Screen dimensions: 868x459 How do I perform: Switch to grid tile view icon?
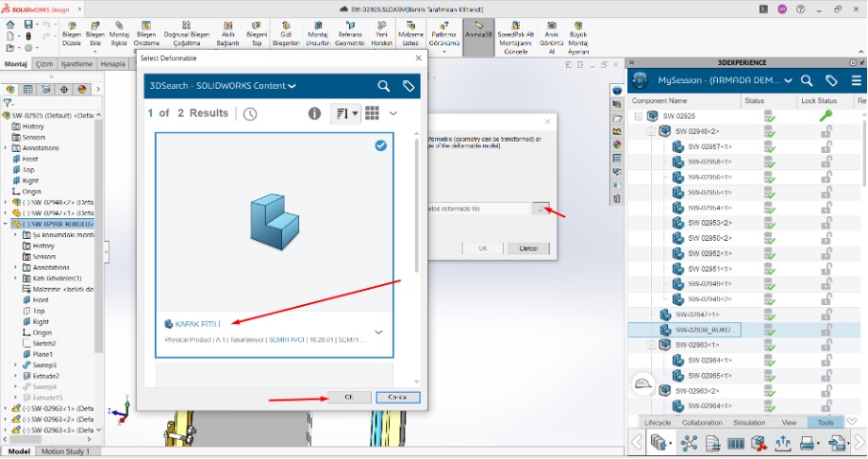pyautogui.click(x=372, y=113)
